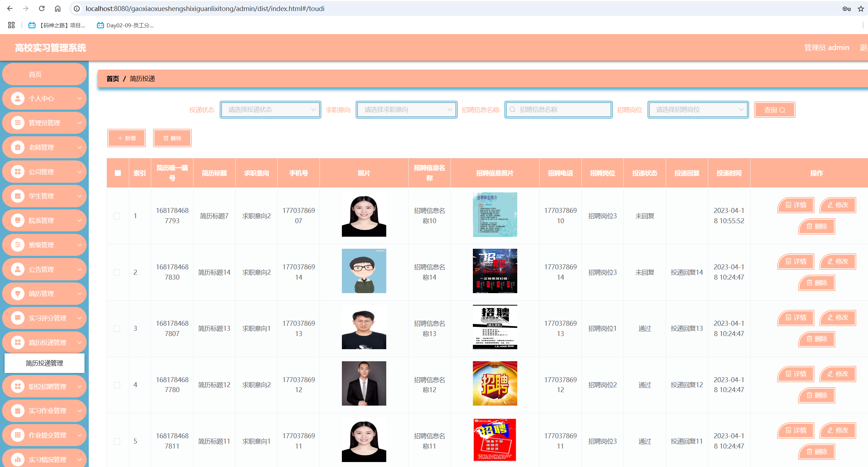Click the browser back arrow

pos(10,9)
